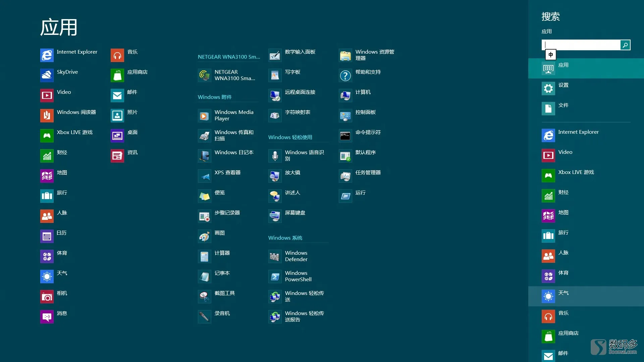Choose 财经 in the search panel list

tap(586, 196)
